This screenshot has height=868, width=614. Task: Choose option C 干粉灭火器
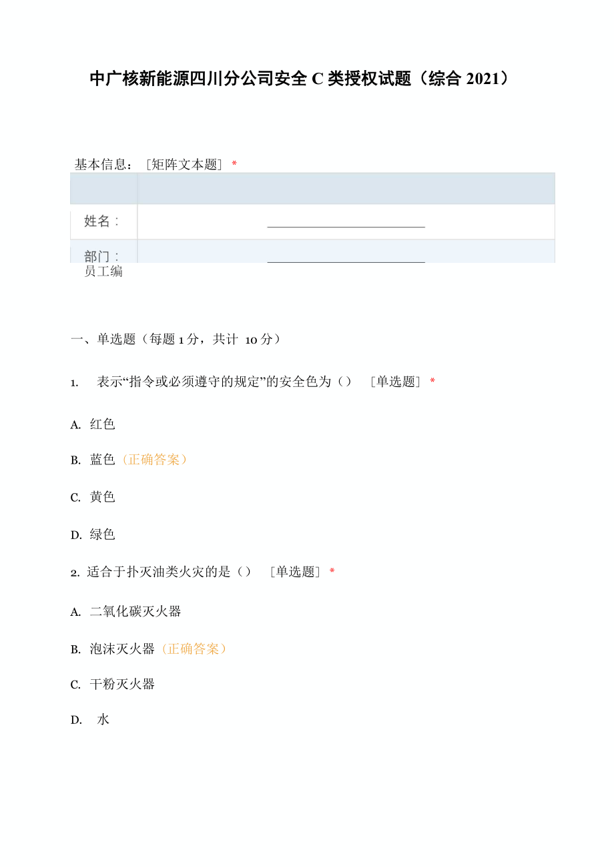click(x=122, y=685)
